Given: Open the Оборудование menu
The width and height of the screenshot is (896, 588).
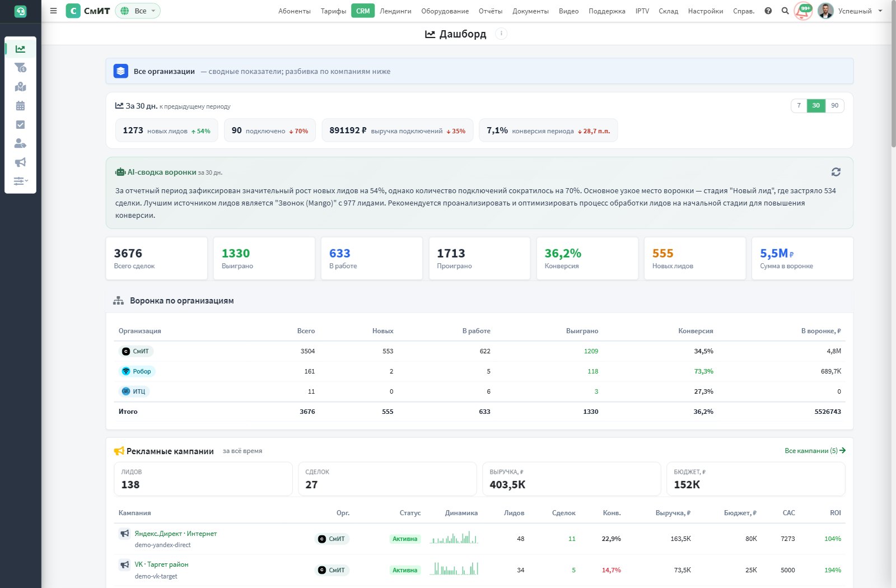Looking at the screenshot, I should 445,11.
